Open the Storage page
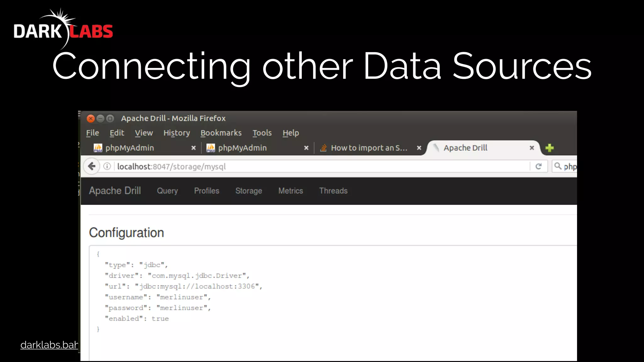 click(x=249, y=191)
